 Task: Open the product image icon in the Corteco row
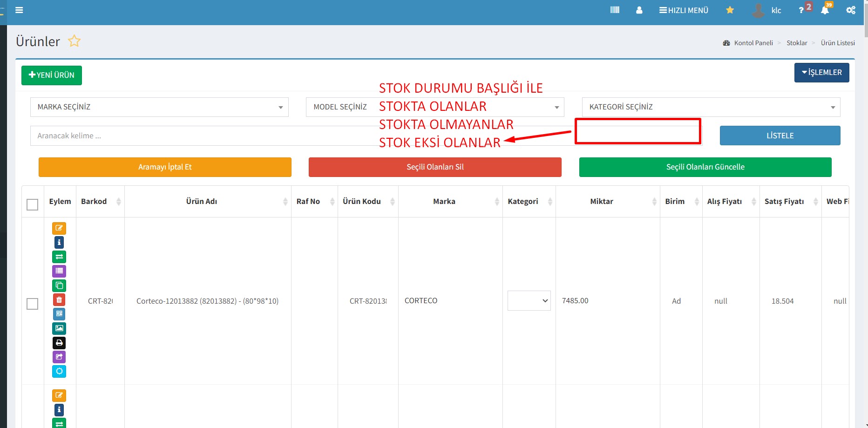coord(59,328)
